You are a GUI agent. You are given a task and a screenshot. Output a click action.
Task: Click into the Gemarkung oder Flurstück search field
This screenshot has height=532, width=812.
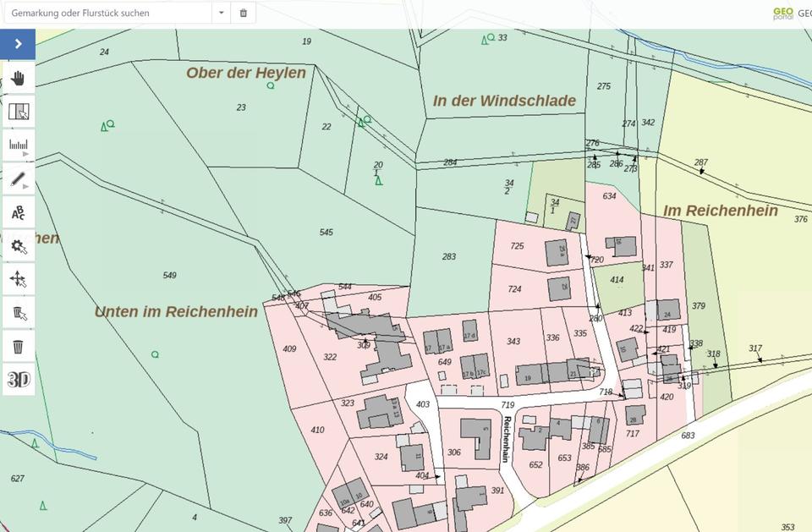pos(110,13)
